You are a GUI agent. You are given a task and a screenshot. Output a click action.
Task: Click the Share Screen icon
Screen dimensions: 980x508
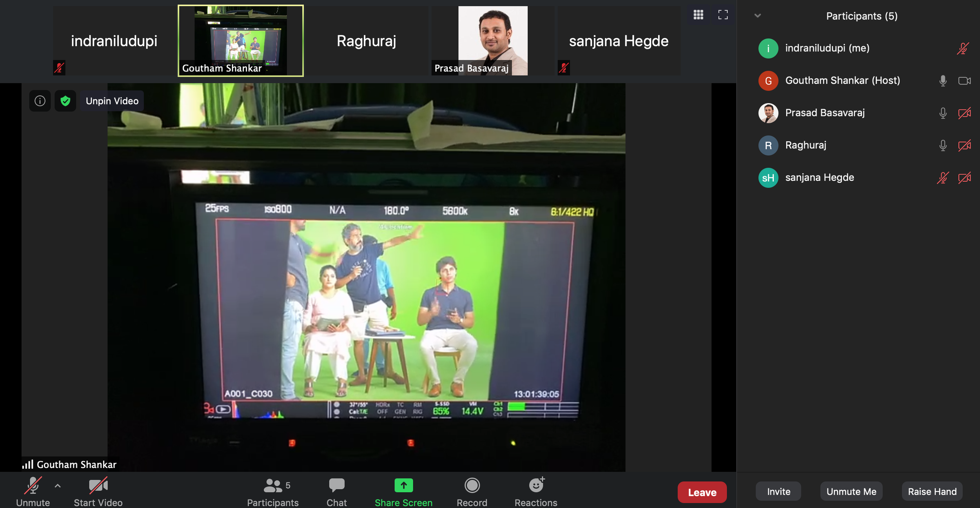pos(403,486)
